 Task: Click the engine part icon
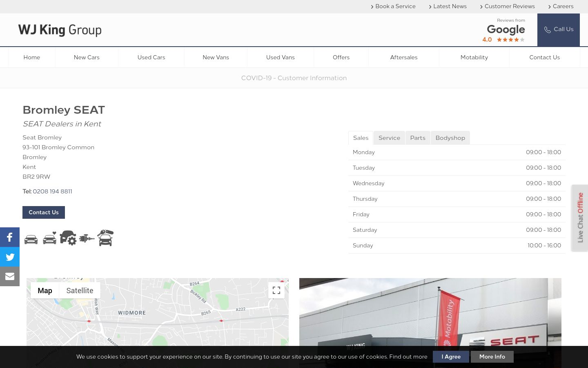pos(87,238)
